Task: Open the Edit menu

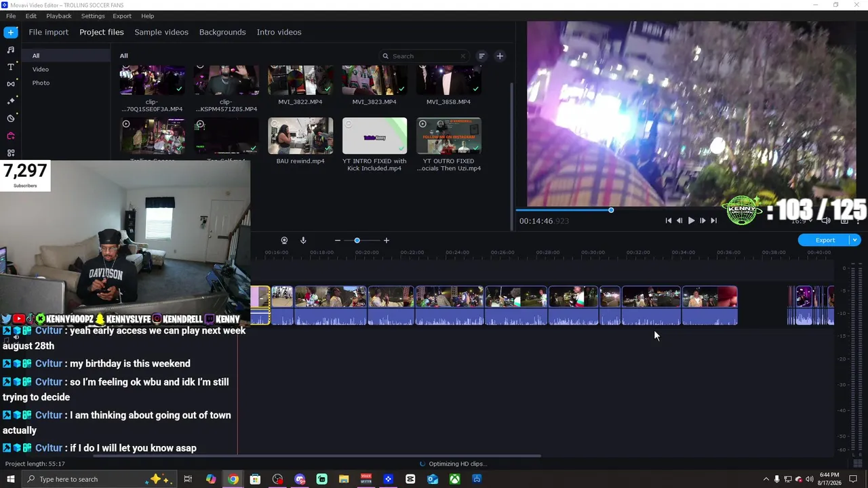Action: tap(31, 16)
